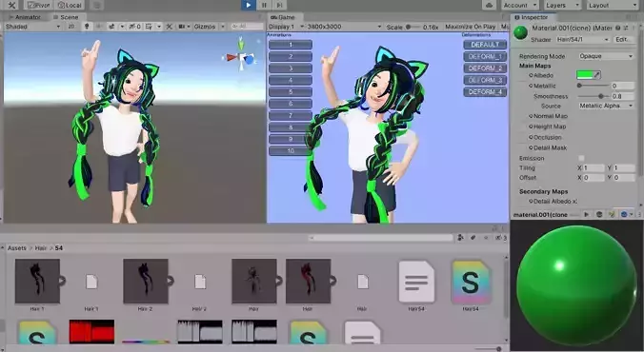Screen dimensions: 644x352
Task: Toggle hidden packages visibility count
Action: pyautogui.click(x=501, y=238)
